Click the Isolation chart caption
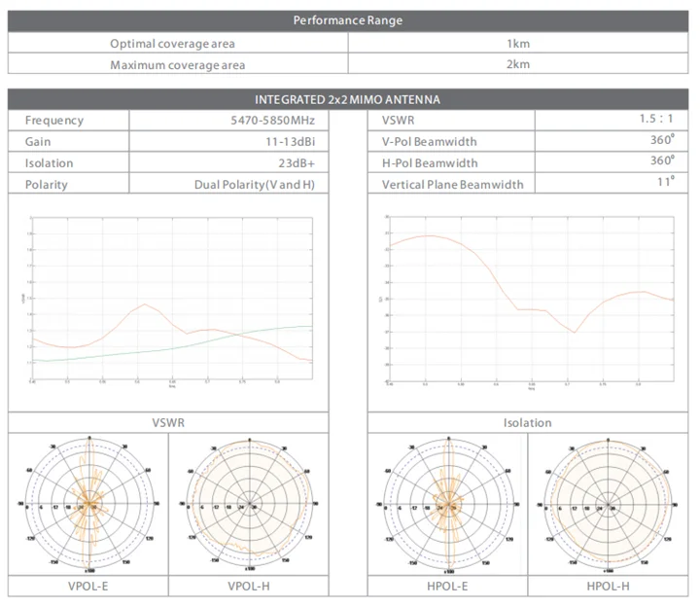The height and width of the screenshot is (607, 700). click(528, 422)
